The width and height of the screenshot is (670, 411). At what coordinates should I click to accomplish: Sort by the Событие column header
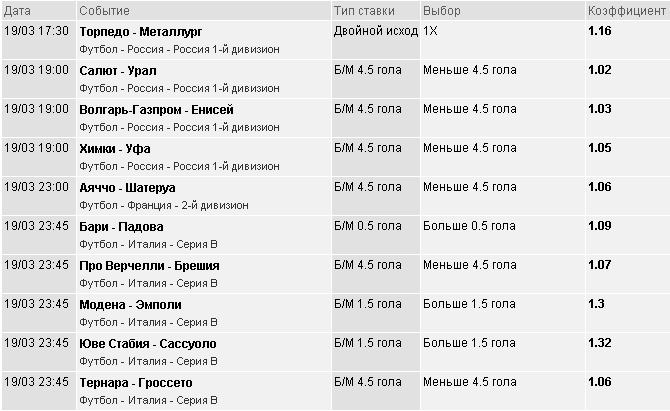[x=104, y=10]
